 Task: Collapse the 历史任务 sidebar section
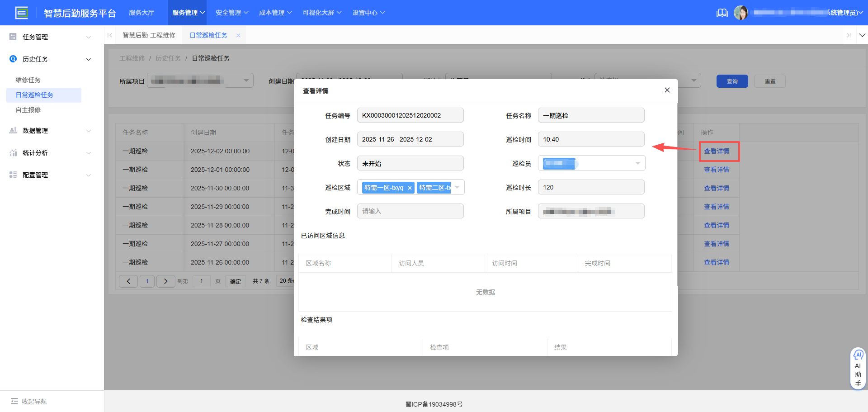(88, 59)
